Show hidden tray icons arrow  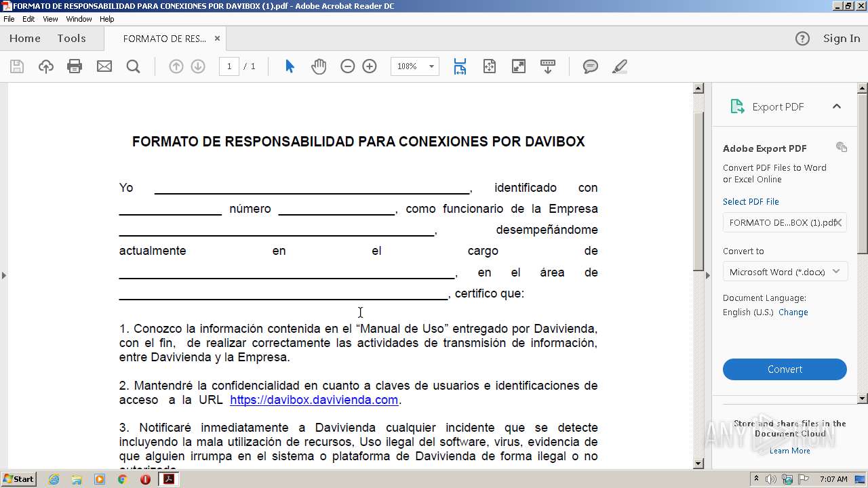[x=756, y=479]
